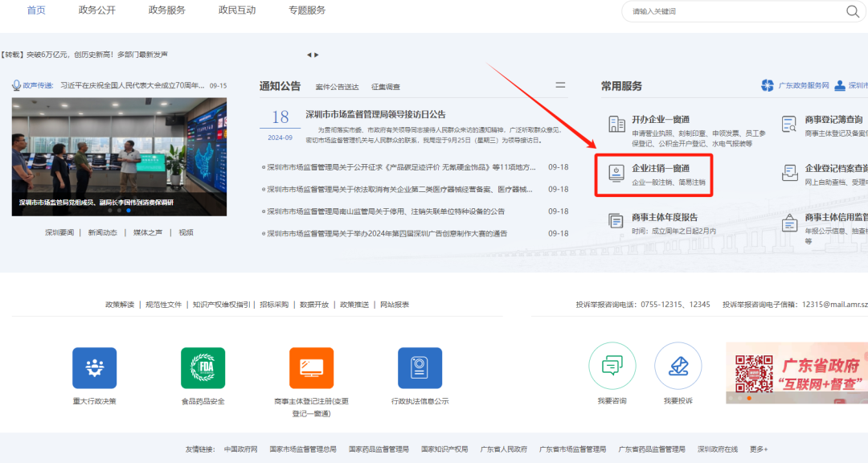The image size is (868, 463).
Task: Click the 我要投诉 ballot icon
Action: click(678, 366)
